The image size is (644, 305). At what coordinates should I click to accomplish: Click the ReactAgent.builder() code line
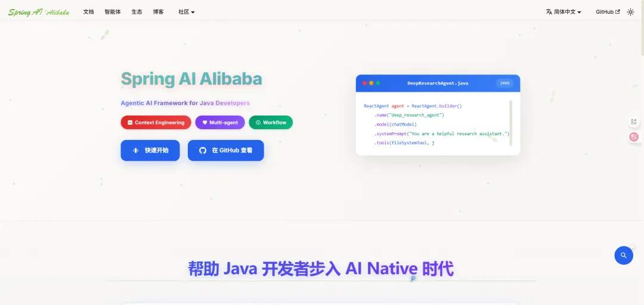[x=413, y=106]
